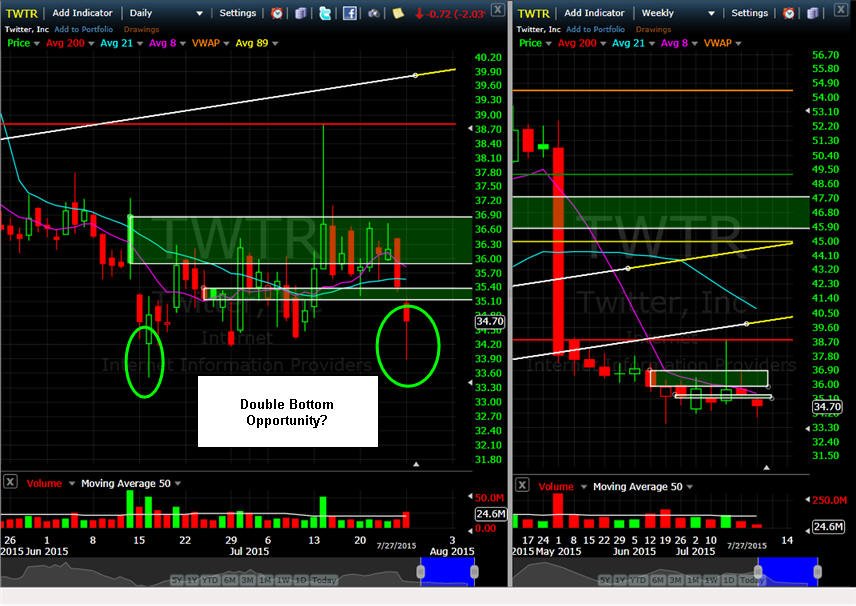The image size is (856, 606).
Task: Expand the daily Moving Average 50 dropdown
Action: point(178,483)
